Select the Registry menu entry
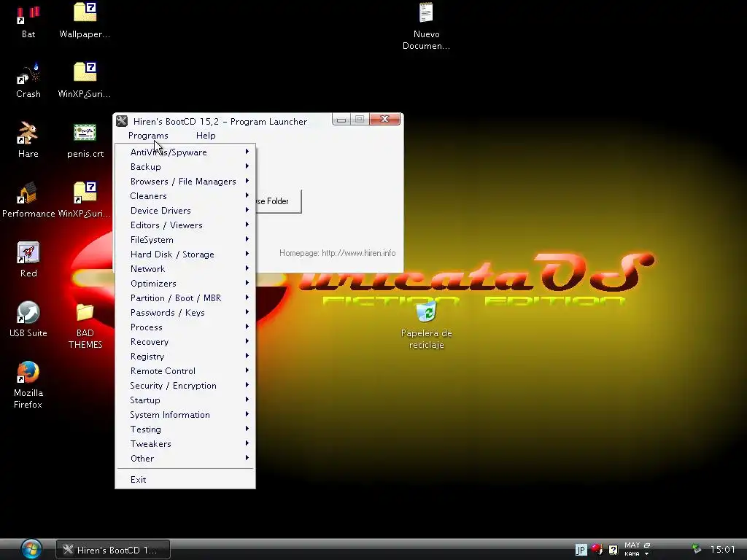The height and width of the screenshot is (560, 747). coord(185,356)
